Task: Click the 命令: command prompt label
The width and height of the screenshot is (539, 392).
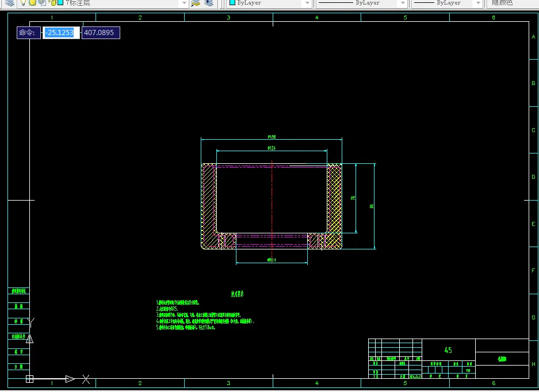Action: 29,33
